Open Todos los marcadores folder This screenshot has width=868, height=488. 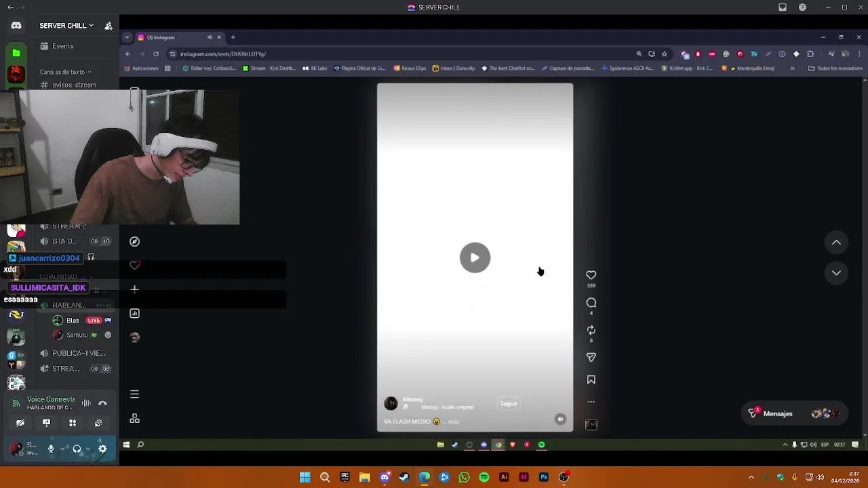pyautogui.click(x=835, y=68)
